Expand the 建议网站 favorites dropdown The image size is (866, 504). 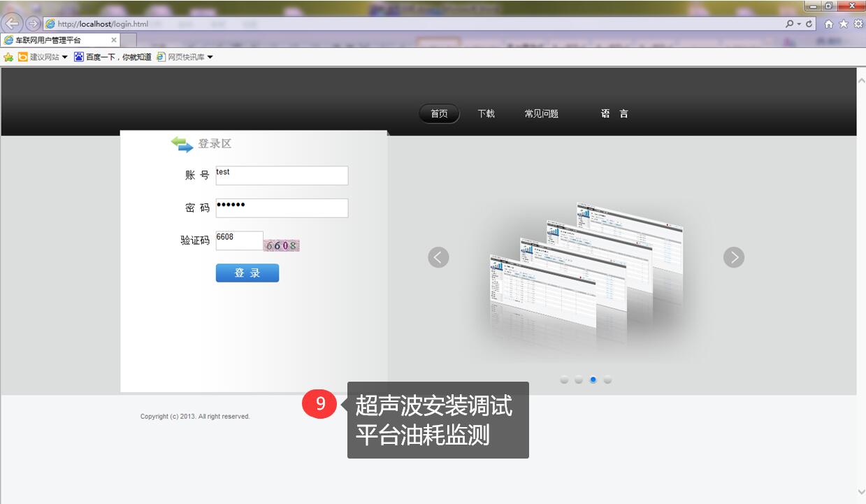[65, 57]
